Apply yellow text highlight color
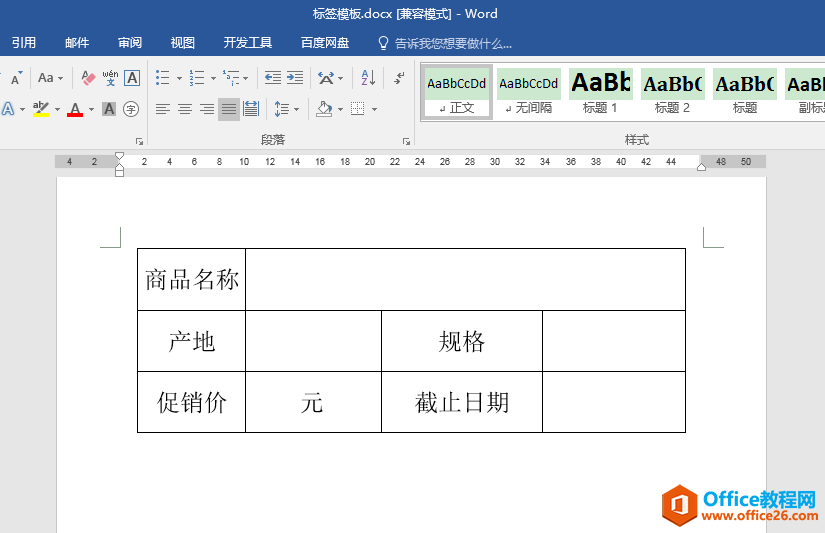The image size is (825, 533). pyautogui.click(x=41, y=109)
